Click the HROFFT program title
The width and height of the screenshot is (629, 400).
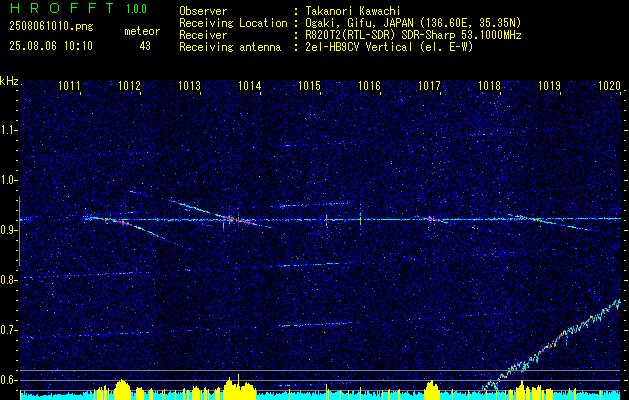pos(63,8)
